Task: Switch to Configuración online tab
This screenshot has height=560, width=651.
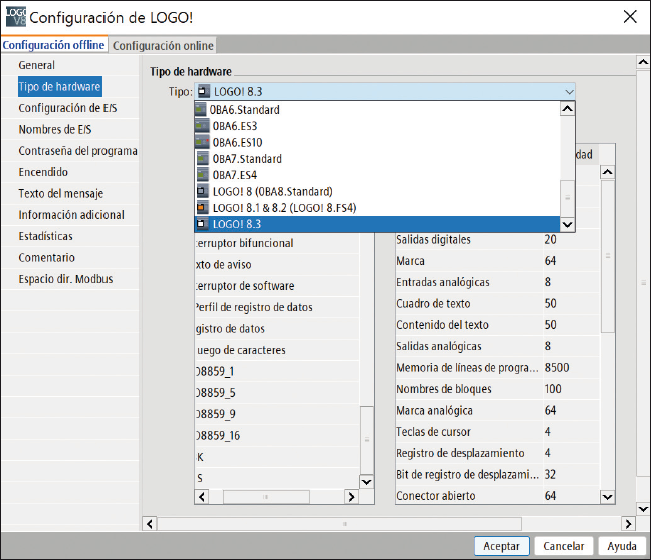Action: click(163, 45)
